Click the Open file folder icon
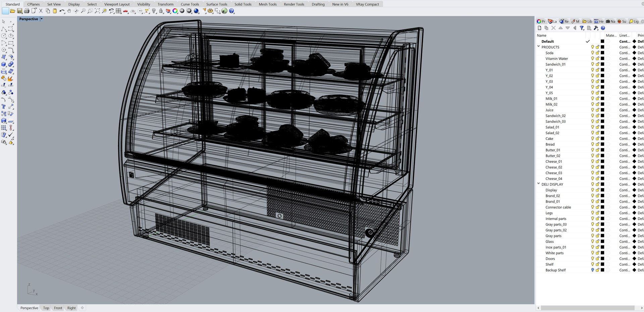The height and width of the screenshot is (312, 644). point(12,11)
